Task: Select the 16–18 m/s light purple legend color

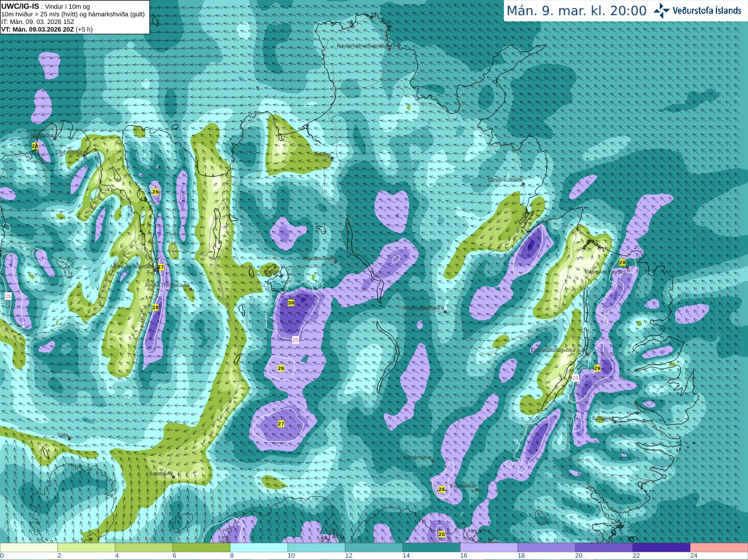Action: 489,548
